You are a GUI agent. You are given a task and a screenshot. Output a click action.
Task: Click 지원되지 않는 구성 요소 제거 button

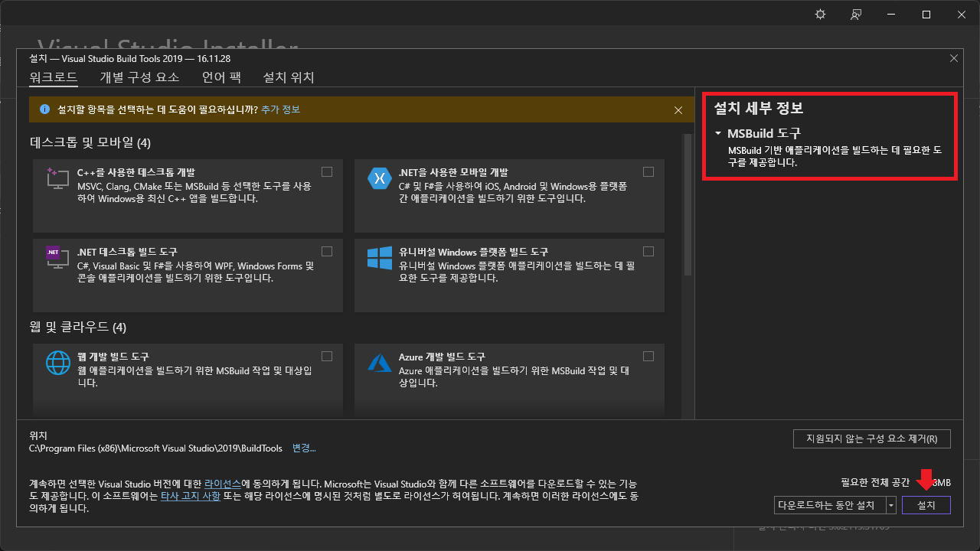[x=872, y=439]
